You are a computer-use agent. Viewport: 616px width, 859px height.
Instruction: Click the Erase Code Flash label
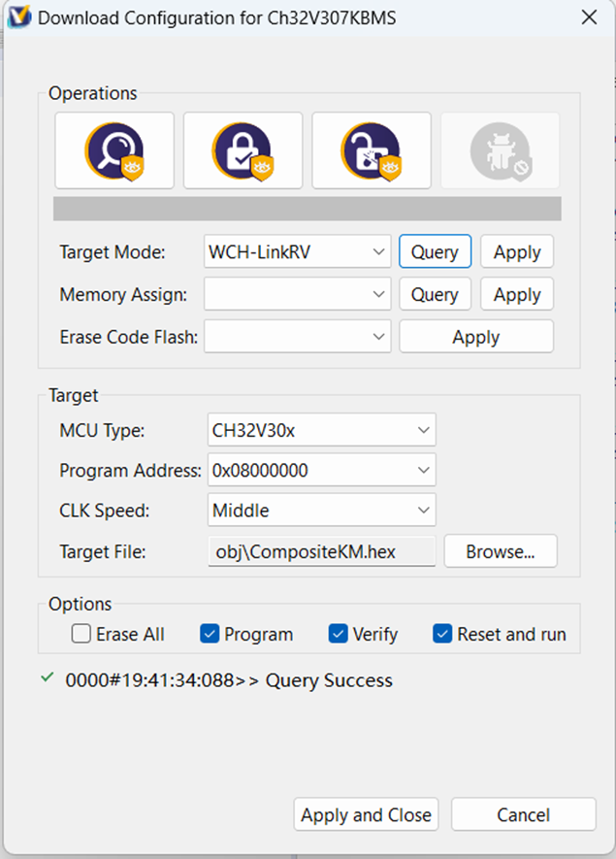(x=129, y=337)
